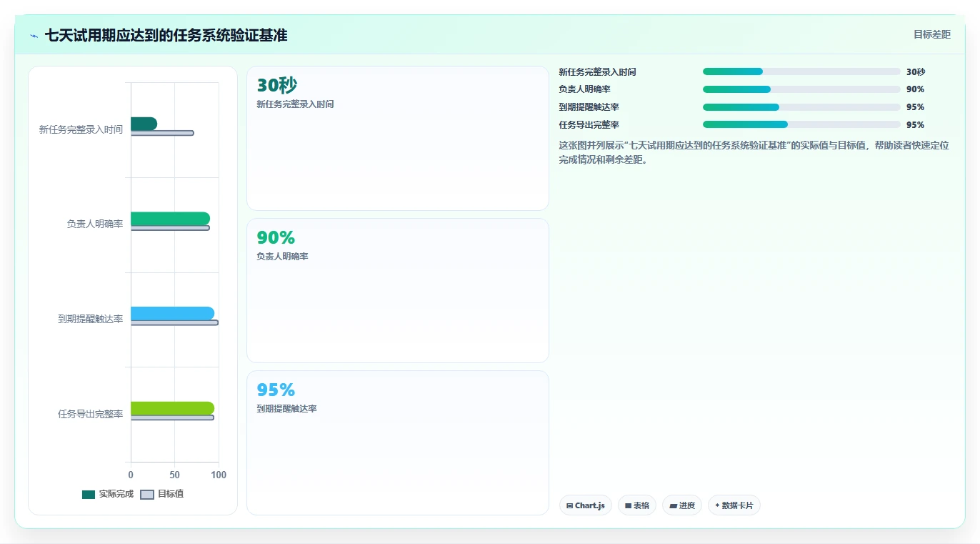
Task: Click the progress bar for 到期提醒触达率
Action: 801,107
